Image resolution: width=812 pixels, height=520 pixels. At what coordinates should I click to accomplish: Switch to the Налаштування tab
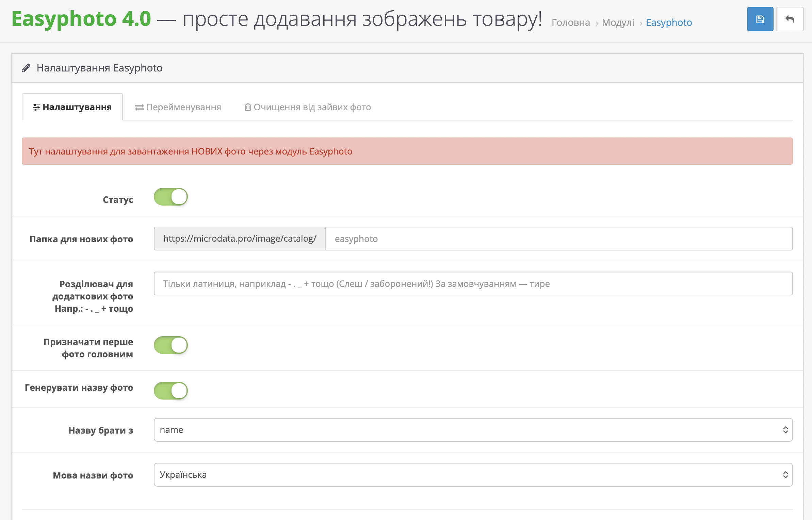72,107
